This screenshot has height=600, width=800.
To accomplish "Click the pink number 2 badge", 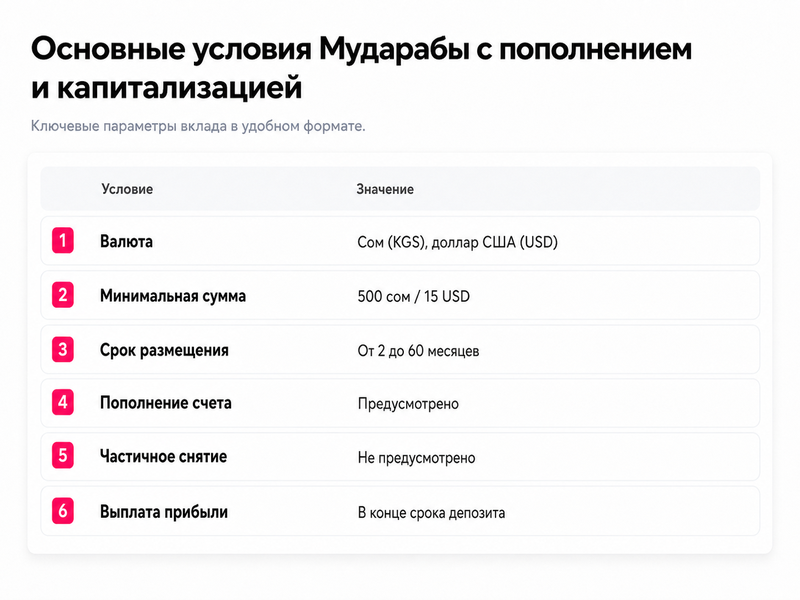I will click(x=63, y=295).
